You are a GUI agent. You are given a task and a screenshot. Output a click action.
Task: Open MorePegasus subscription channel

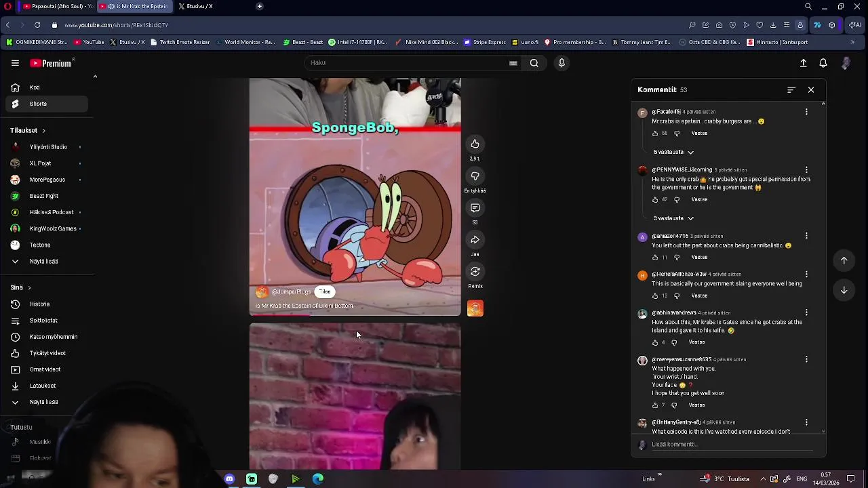click(47, 180)
